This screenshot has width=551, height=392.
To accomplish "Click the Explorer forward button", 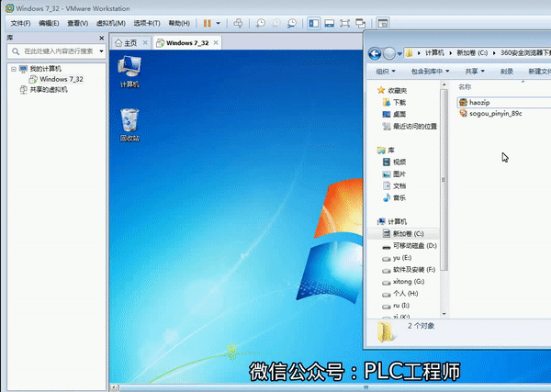I will pyautogui.click(x=389, y=54).
